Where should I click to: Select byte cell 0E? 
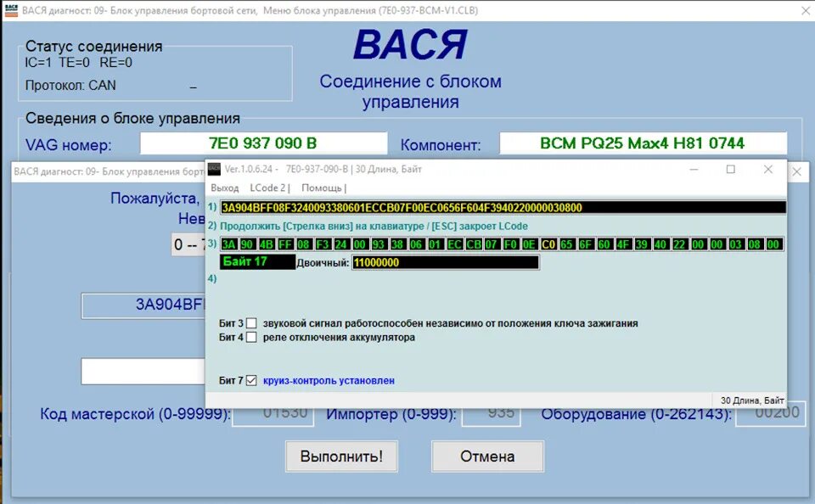point(529,244)
